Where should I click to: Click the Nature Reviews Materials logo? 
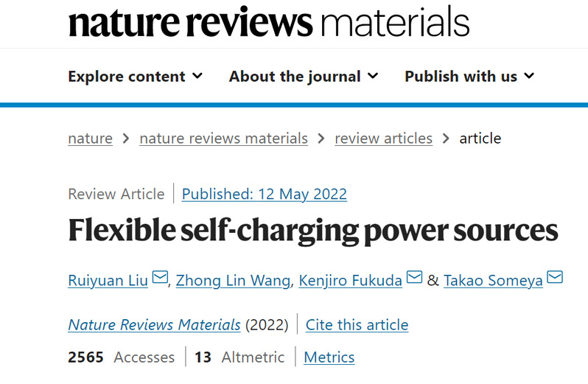pos(268,22)
